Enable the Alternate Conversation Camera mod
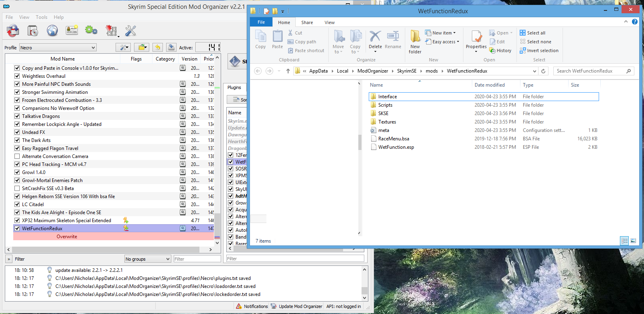The height and width of the screenshot is (314, 644). tap(17, 156)
